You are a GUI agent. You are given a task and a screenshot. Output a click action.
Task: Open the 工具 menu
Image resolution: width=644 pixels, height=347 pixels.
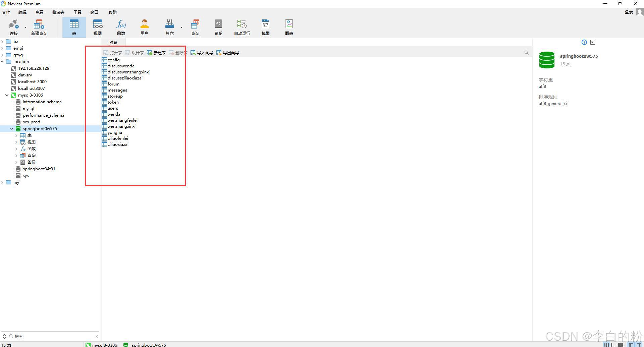[77, 12]
